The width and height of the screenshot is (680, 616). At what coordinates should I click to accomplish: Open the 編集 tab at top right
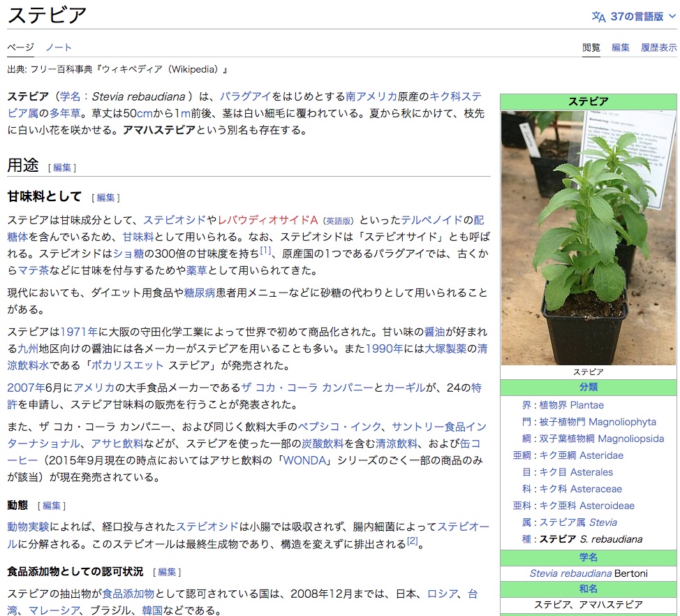coord(621,47)
